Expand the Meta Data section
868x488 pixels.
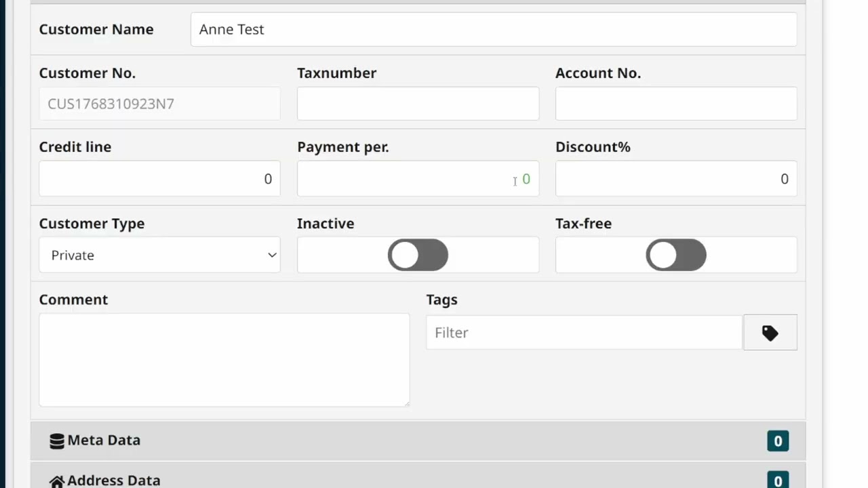pyautogui.click(x=418, y=441)
